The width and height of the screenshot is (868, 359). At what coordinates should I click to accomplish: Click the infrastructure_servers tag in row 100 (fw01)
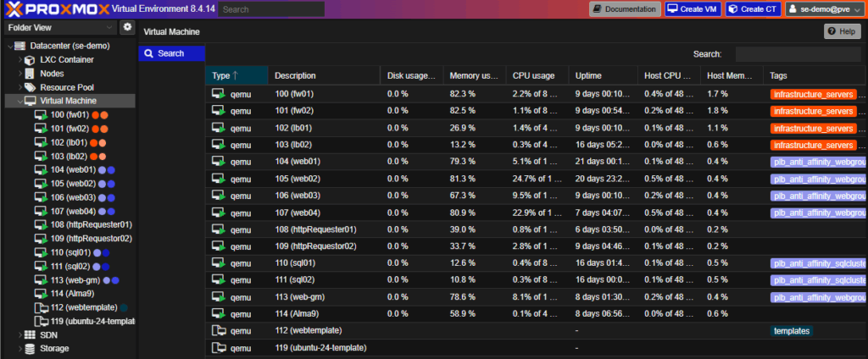click(x=813, y=94)
